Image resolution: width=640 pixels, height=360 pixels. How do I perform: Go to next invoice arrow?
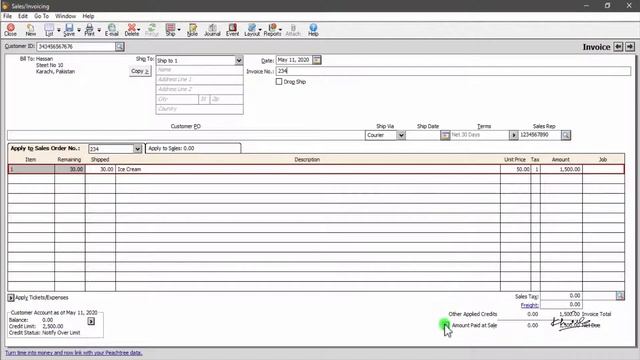click(630, 47)
